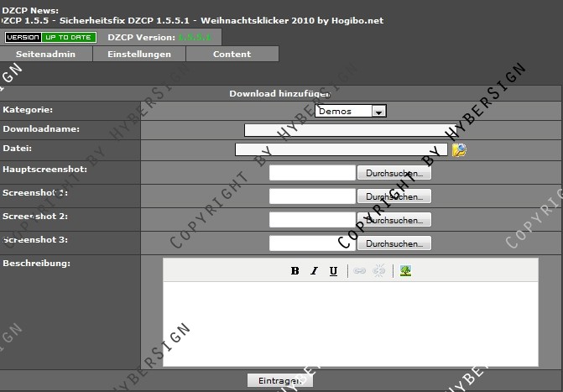
Task: Click the unlink icon in editor toolbar
Action: (378, 271)
